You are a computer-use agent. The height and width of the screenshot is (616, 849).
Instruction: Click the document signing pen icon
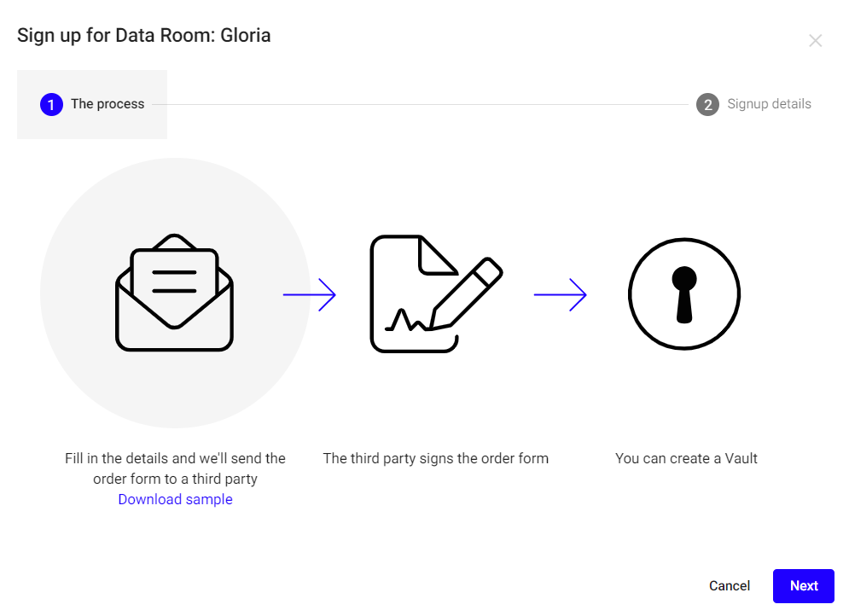click(435, 293)
